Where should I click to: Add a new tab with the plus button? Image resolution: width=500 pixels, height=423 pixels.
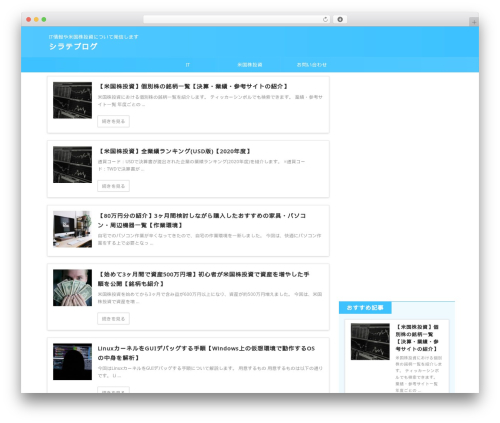tap(474, 22)
